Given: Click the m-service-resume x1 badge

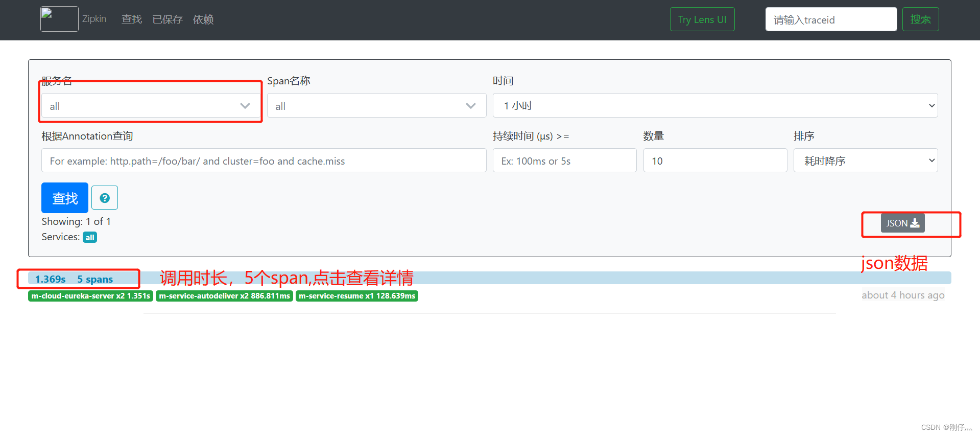Looking at the screenshot, I should 357,296.
